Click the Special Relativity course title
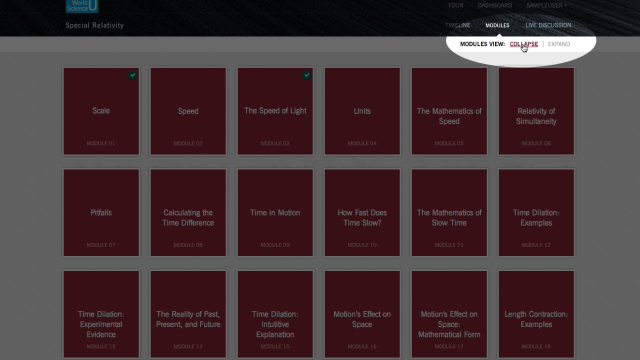 click(x=94, y=25)
